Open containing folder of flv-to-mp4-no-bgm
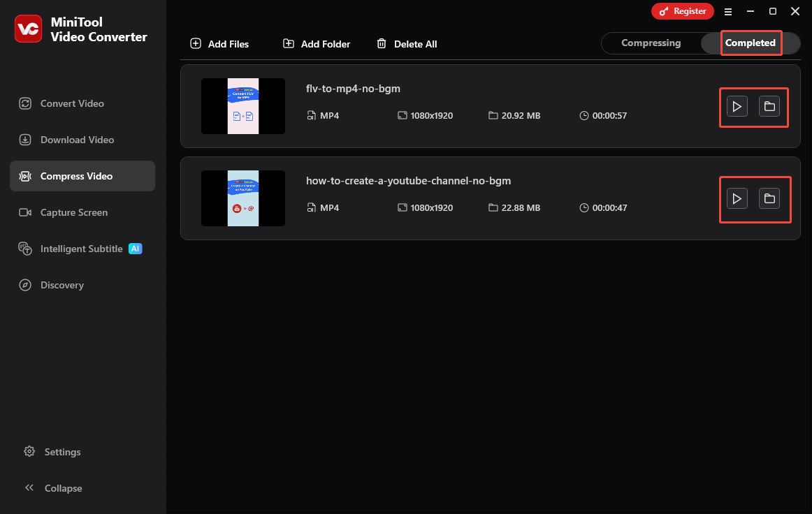The image size is (812, 514). pos(769,106)
